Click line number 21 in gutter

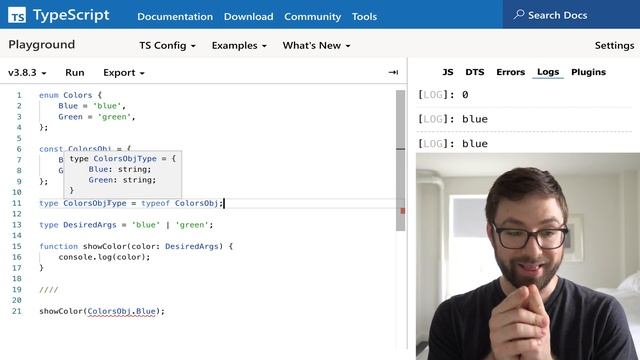17,311
